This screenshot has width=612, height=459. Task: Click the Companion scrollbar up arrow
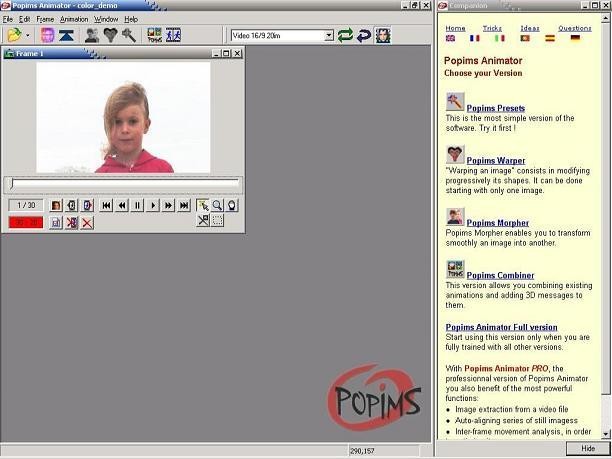click(606, 18)
